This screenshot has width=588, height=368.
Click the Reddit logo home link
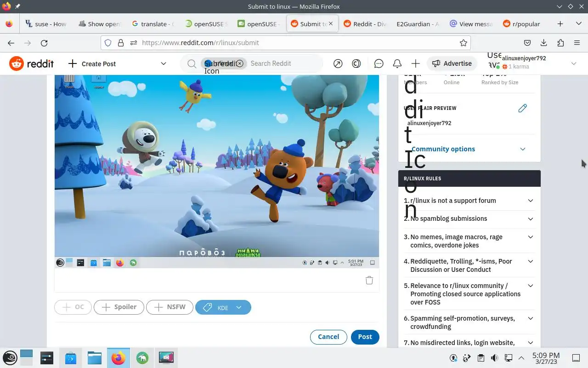pyautogui.click(x=31, y=63)
